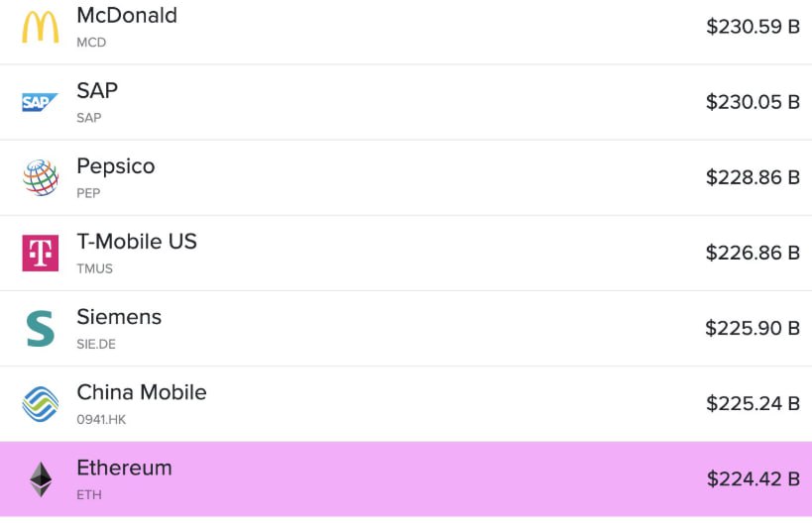Click the $225.90 B Siemens market cap

753,328
